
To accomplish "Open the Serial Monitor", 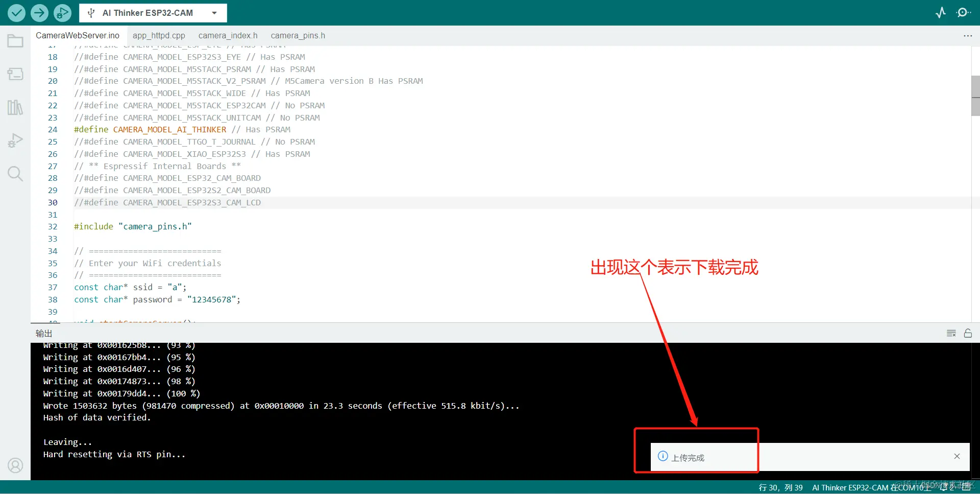I will pyautogui.click(x=964, y=13).
